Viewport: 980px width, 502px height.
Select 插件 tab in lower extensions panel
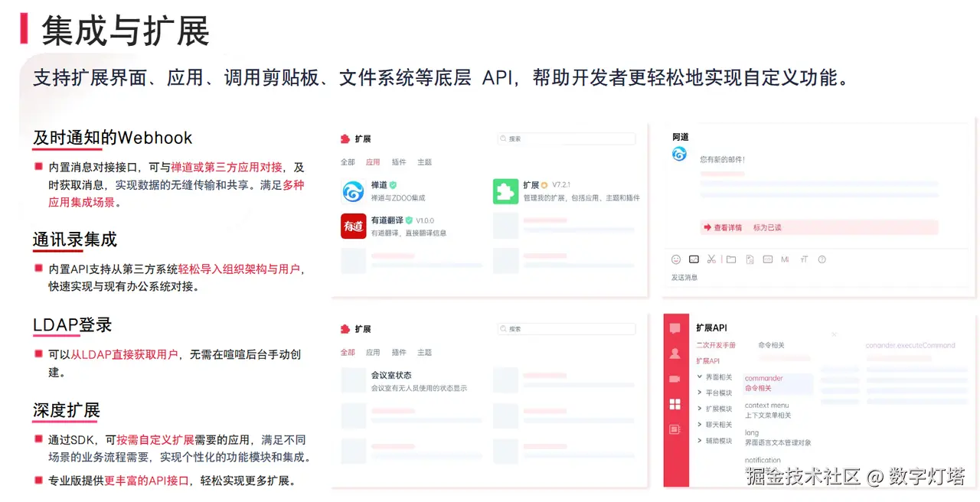[399, 353]
